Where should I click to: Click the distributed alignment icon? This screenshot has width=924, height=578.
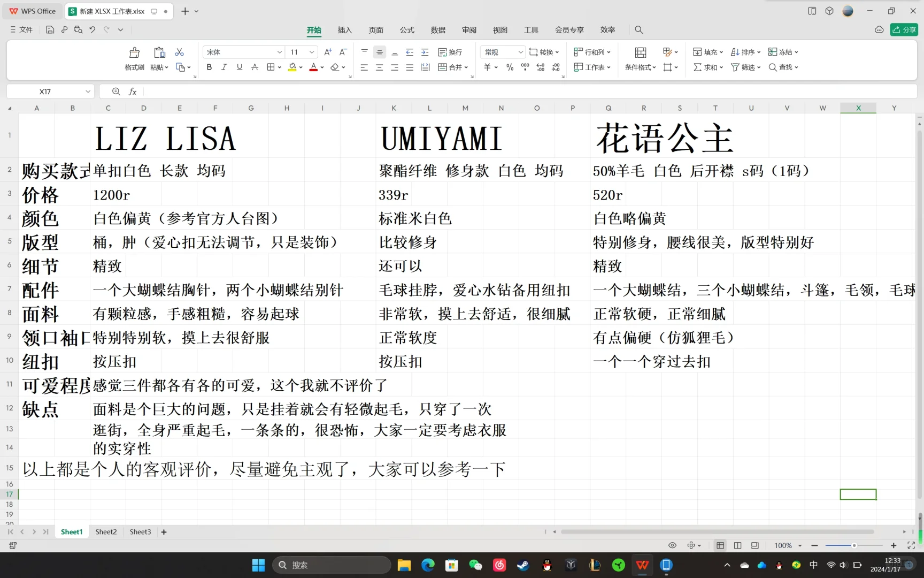click(425, 67)
